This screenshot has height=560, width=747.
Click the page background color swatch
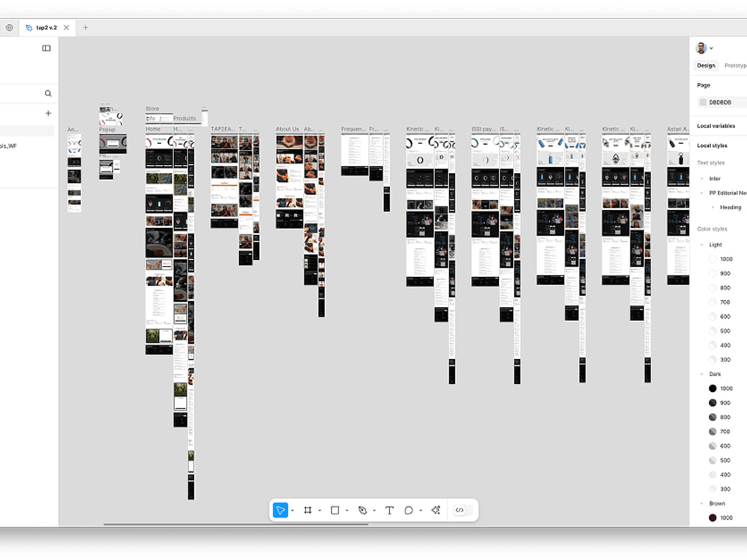703,102
